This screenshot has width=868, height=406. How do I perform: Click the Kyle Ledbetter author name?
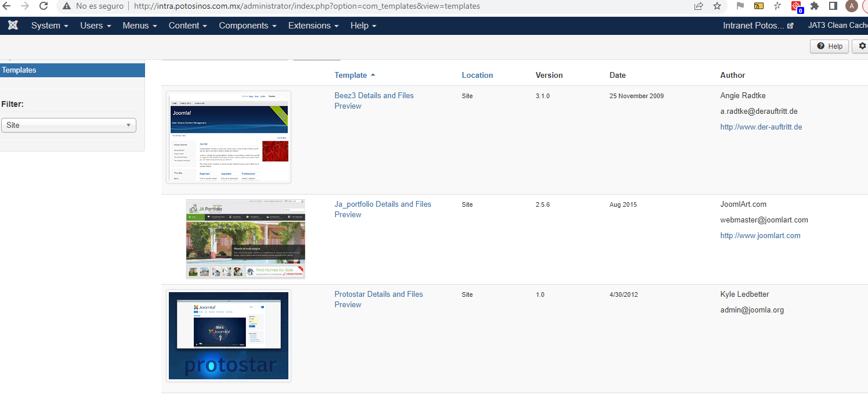pyautogui.click(x=745, y=294)
